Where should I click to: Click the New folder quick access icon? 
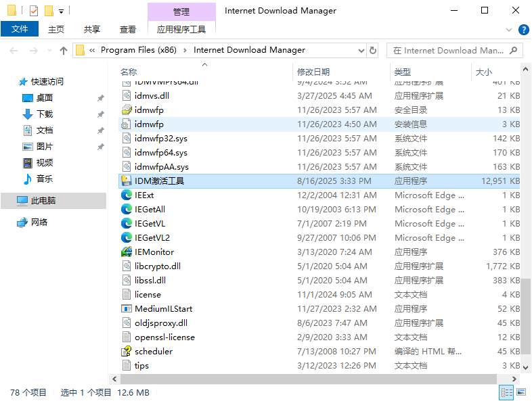pyautogui.click(x=49, y=11)
